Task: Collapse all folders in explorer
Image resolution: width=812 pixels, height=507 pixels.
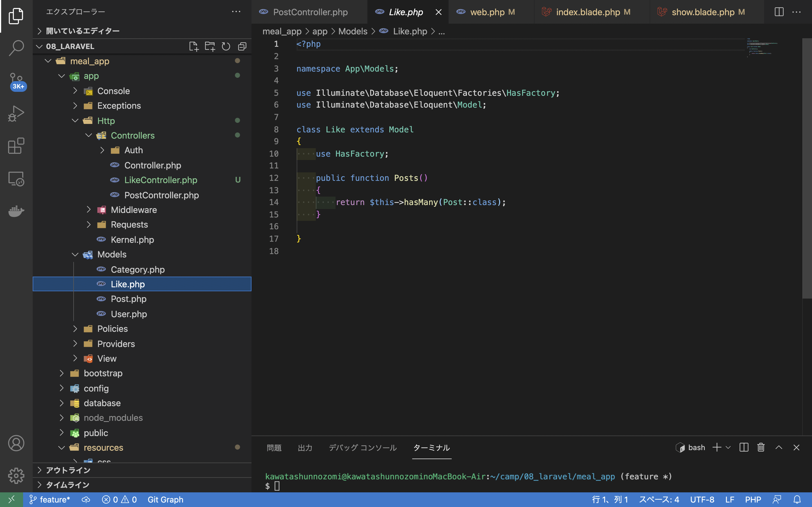Action: tap(242, 46)
